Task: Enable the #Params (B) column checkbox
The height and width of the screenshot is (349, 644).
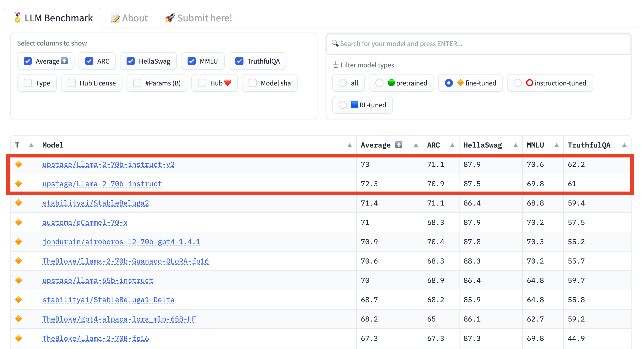Action: (137, 83)
